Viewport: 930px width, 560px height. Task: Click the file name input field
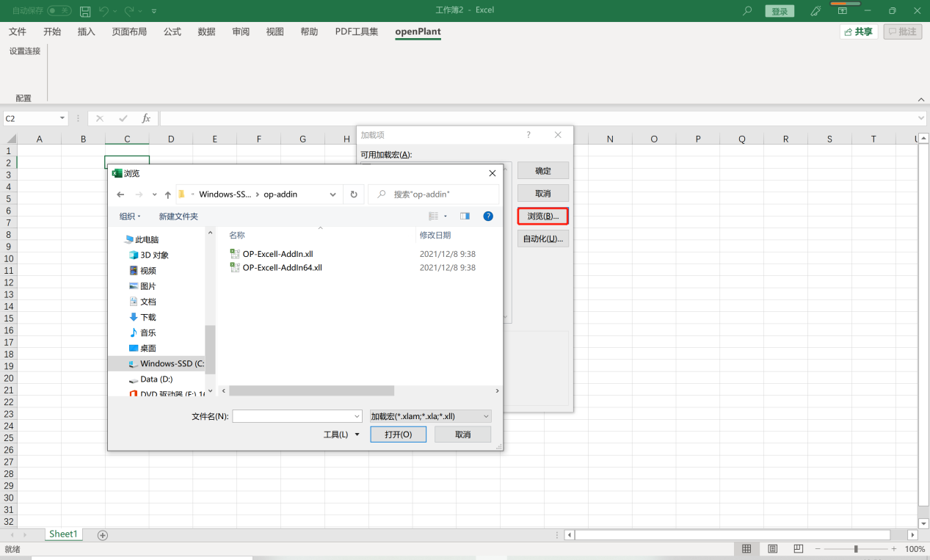click(297, 416)
